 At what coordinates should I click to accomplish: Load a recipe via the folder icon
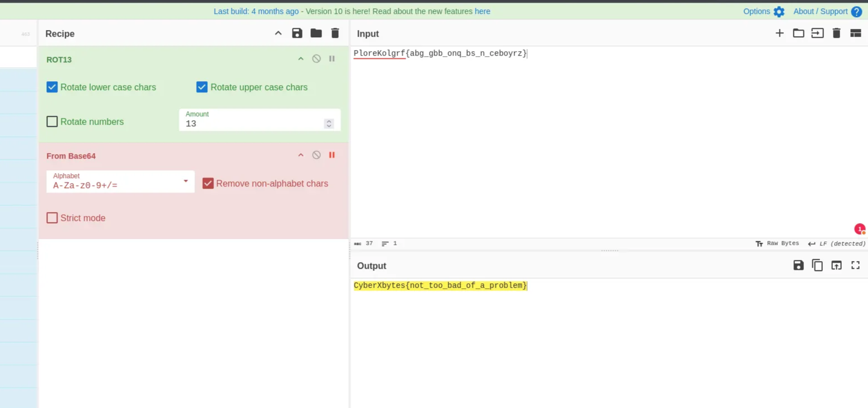coord(316,33)
